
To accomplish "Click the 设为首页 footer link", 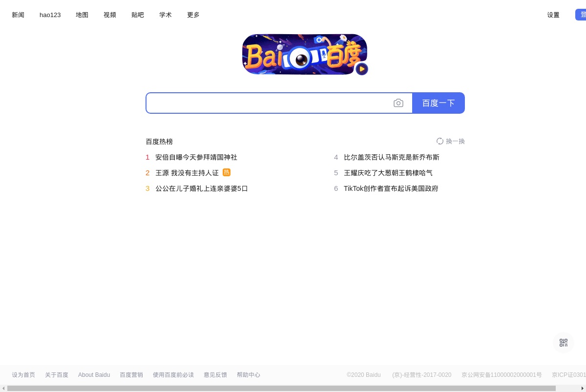I will click(x=23, y=375).
